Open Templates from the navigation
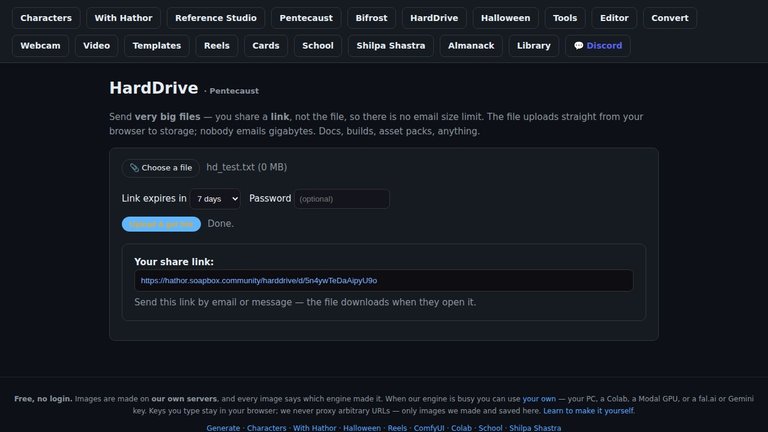 (x=157, y=46)
